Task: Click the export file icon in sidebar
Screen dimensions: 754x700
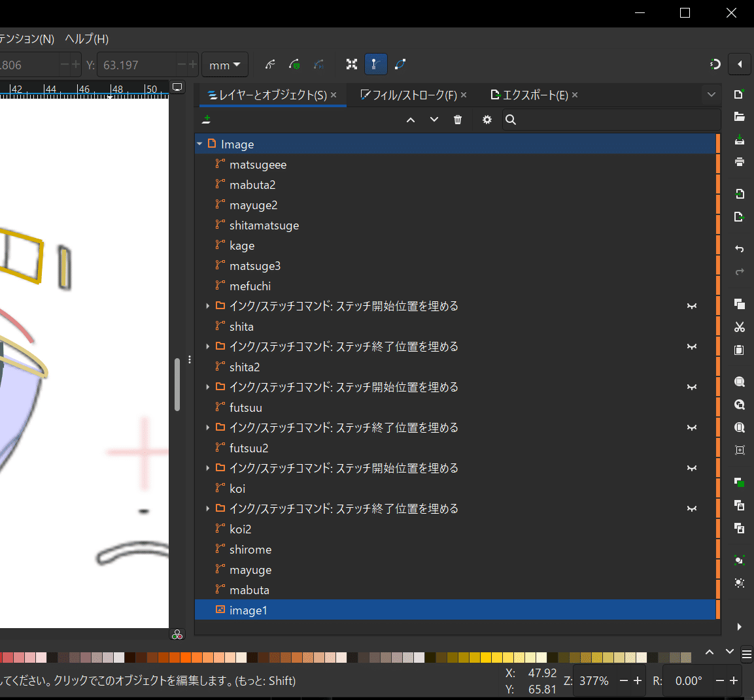Action: (740, 217)
